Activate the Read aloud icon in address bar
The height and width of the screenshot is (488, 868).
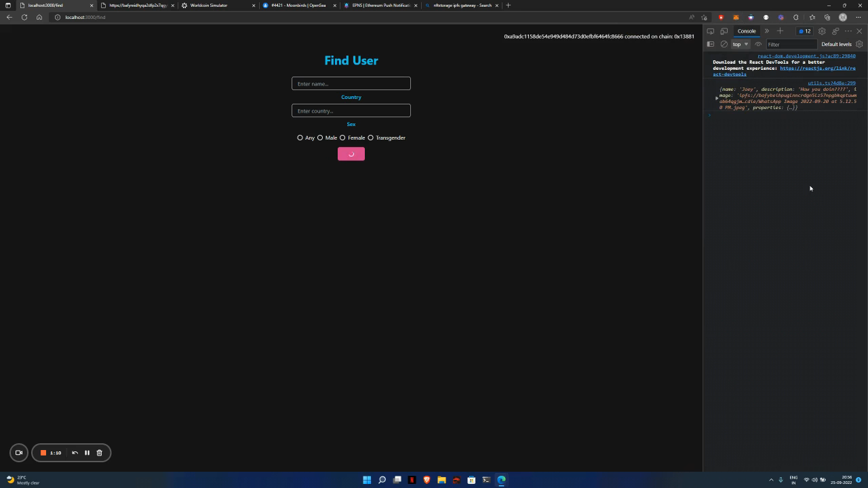(x=692, y=17)
